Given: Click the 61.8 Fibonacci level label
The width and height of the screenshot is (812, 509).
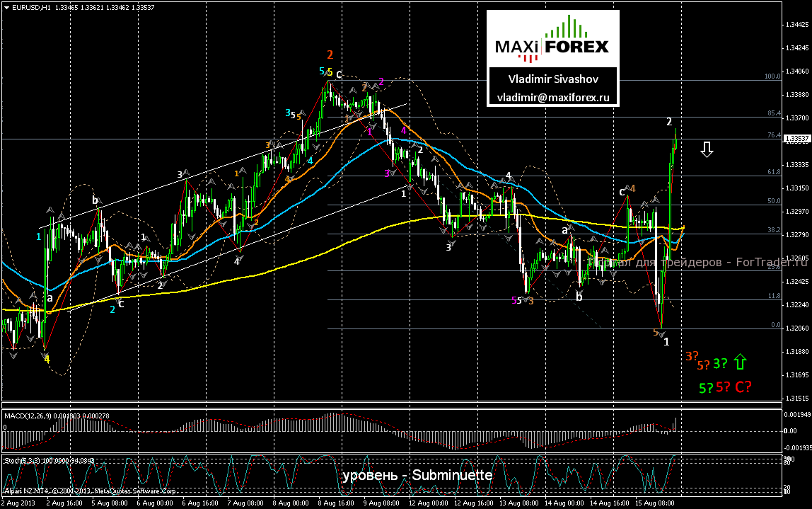Looking at the screenshot, I should (x=774, y=171).
